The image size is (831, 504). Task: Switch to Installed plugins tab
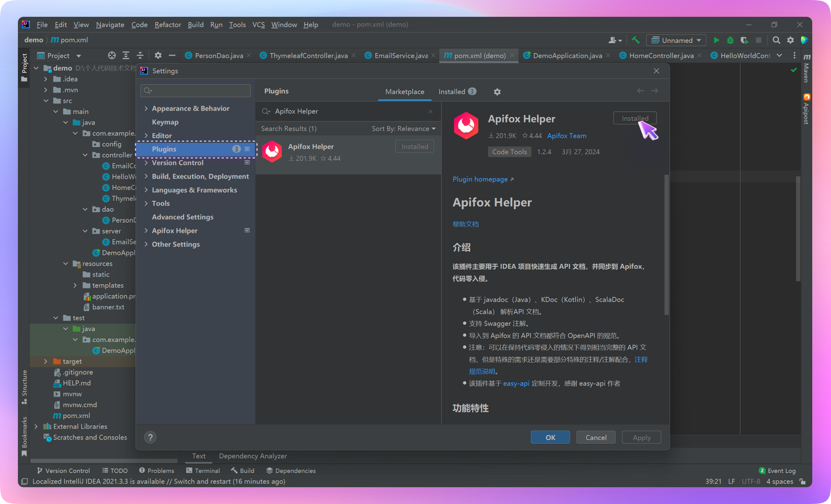(457, 92)
